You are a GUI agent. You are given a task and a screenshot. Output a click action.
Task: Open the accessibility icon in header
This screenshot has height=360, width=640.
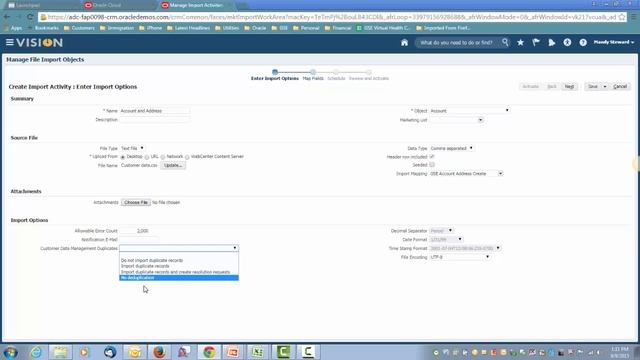567,42
